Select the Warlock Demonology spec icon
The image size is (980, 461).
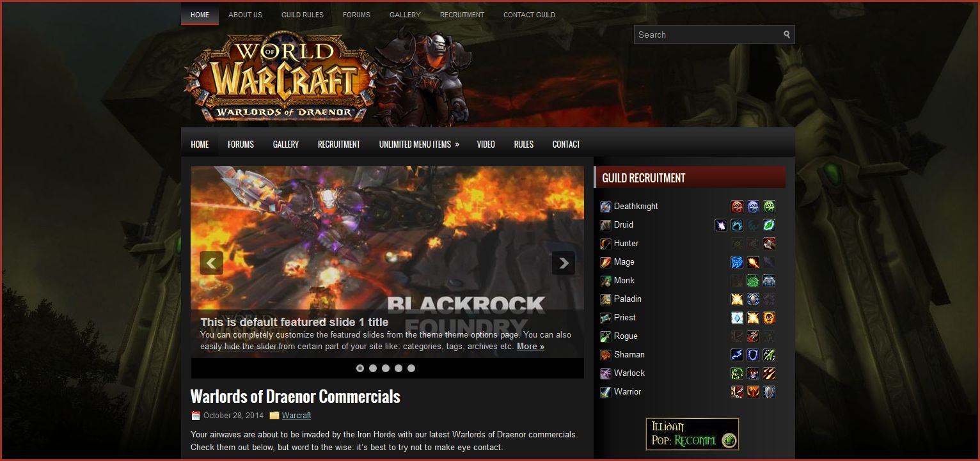(x=753, y=373)
